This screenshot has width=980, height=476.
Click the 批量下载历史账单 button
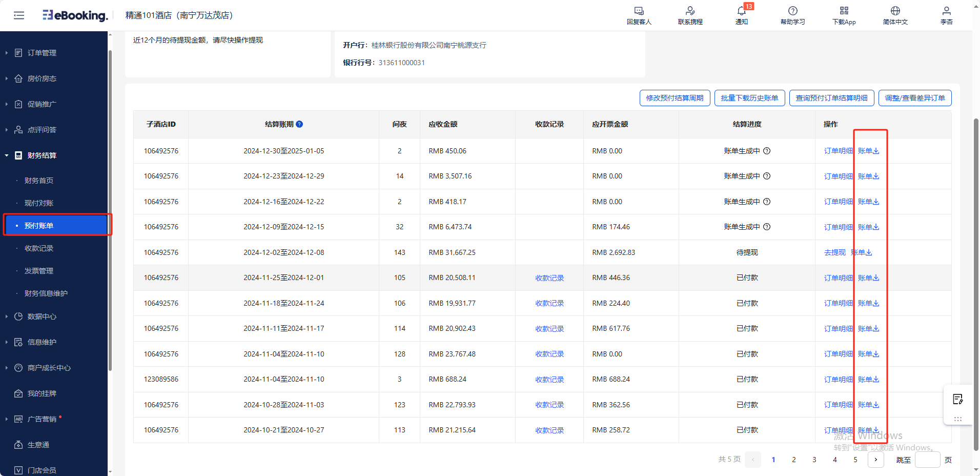(749, 98)
